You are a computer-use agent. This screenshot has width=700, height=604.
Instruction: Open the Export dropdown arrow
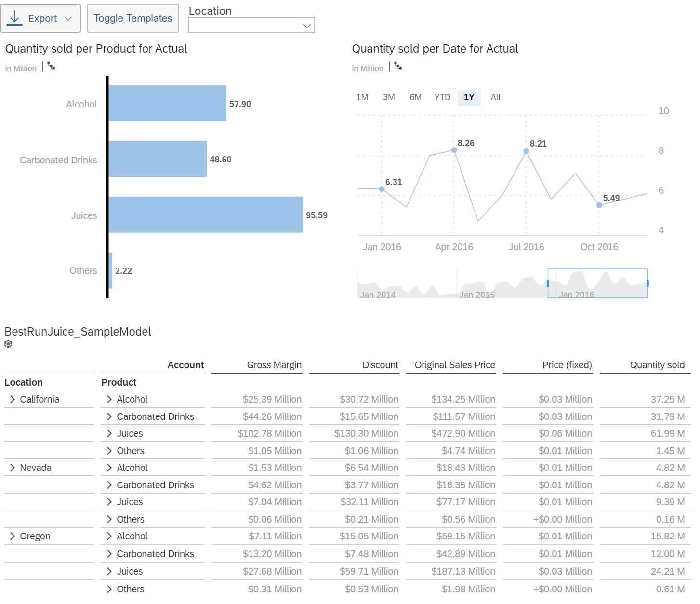(68, 19)
